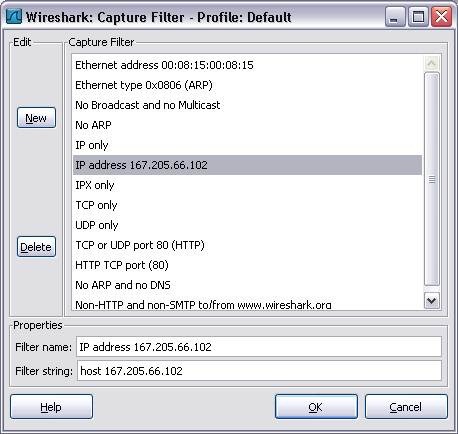Choose the "IP only" filter
The image size is (458, 434).
point(247,145)
